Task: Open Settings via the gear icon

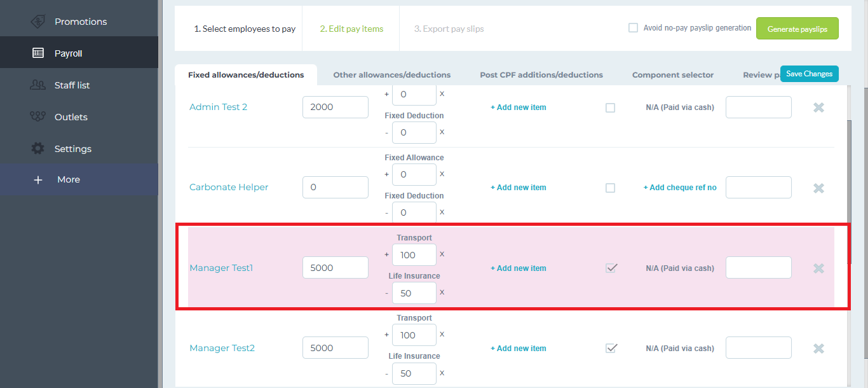Action: coord(38,149)
